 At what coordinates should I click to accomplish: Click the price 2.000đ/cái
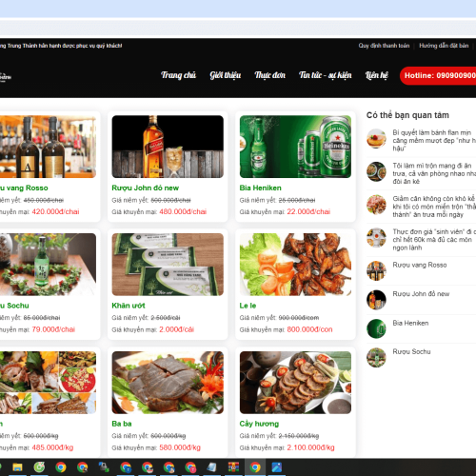point(176,329)
